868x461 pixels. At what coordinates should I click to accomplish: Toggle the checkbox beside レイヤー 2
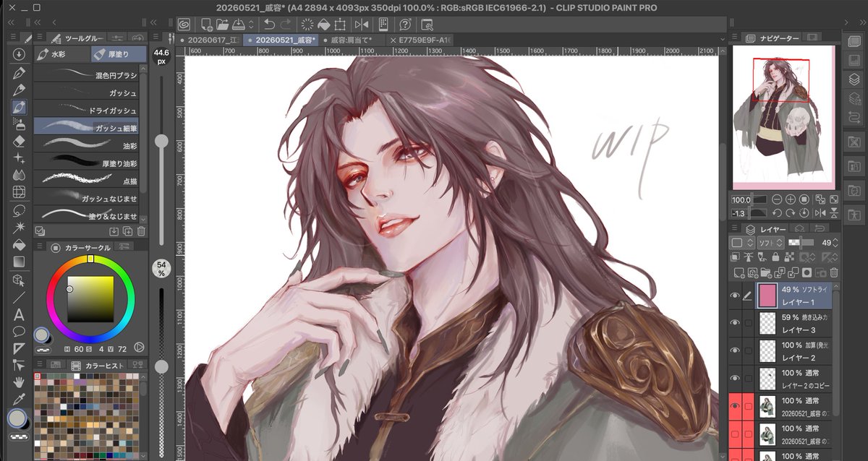tap(748, 350)
